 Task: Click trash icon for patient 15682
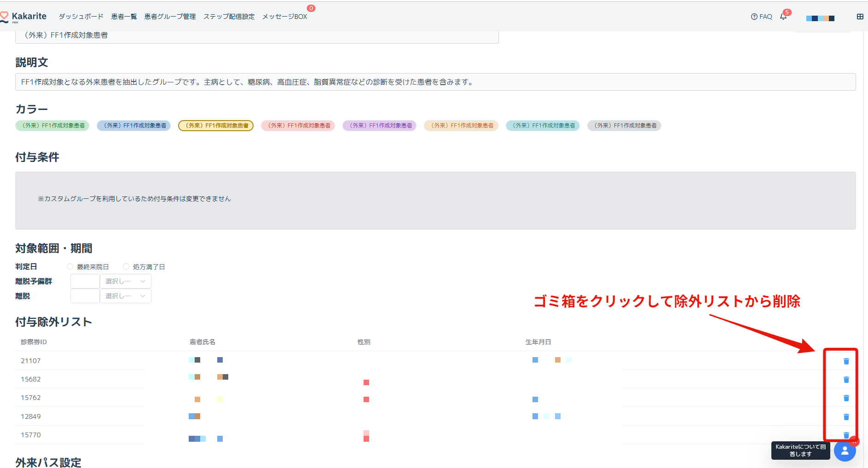846,380
